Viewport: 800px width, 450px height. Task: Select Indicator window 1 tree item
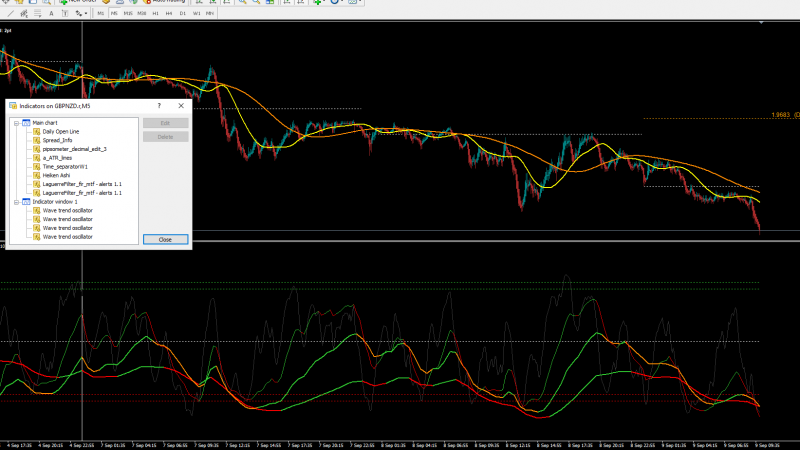tap(55, 202)
